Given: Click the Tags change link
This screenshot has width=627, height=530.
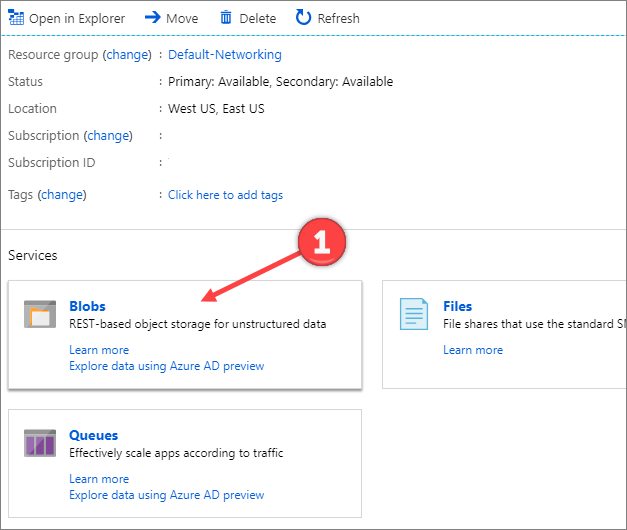Looking at the screenshot, I should [62, 195].
